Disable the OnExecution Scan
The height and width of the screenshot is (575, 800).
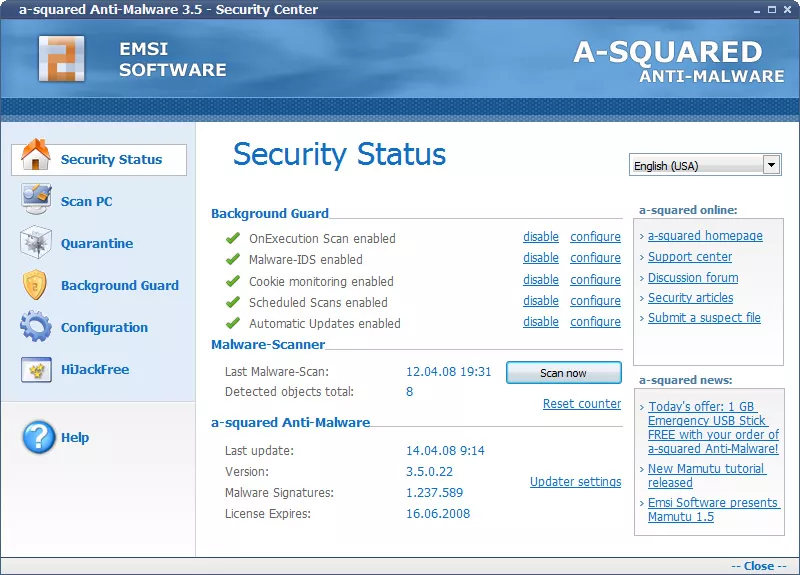[x=541, y=237]
